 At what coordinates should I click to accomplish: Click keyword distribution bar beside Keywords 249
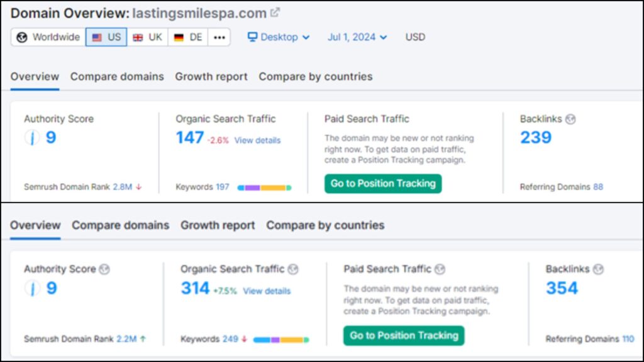pos(281,340)
